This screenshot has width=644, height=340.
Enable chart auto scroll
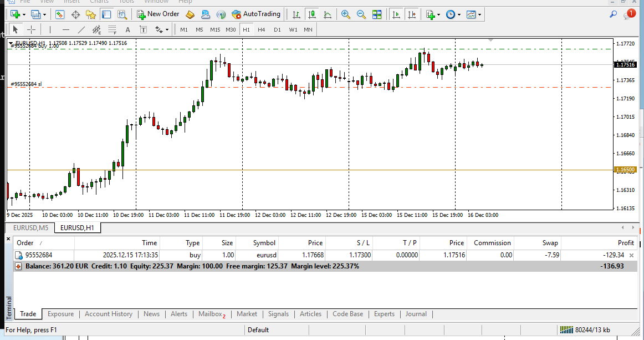(396, 14)
